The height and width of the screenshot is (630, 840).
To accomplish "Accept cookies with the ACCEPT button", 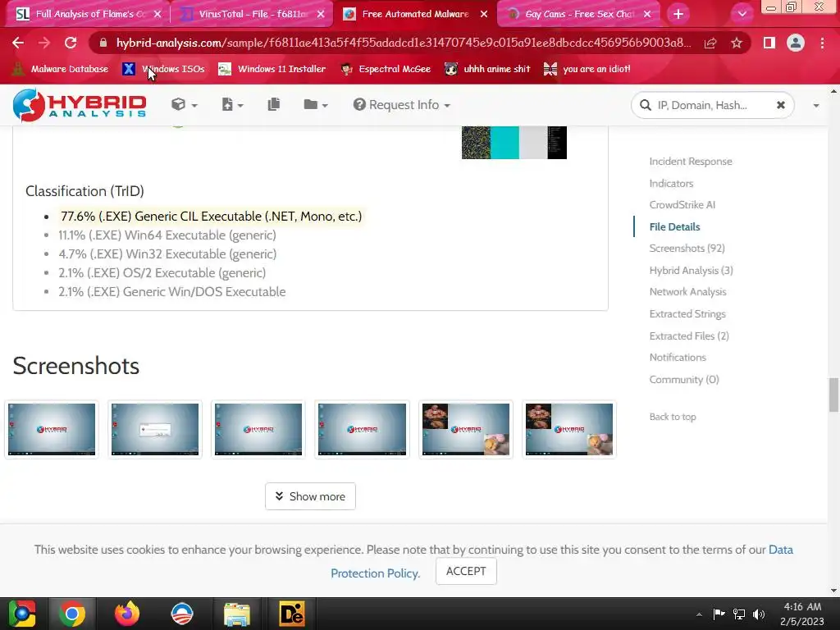I will tap(466, 571).
